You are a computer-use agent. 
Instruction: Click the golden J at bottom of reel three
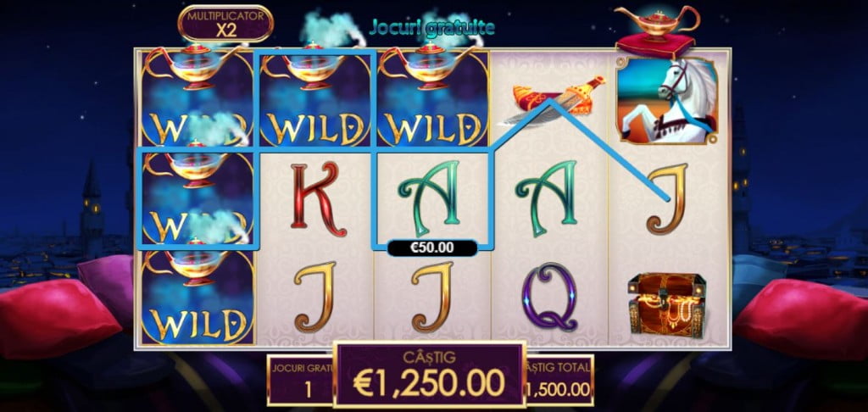[432, 297]
